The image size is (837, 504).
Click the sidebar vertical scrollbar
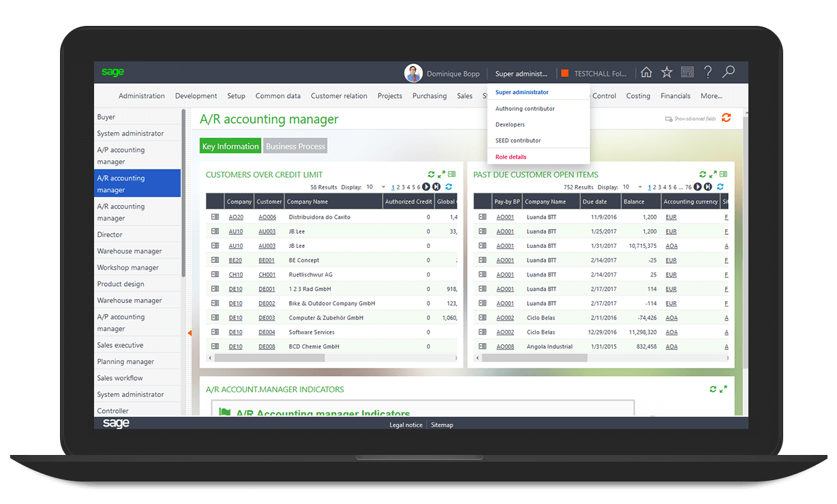(183, 192)
